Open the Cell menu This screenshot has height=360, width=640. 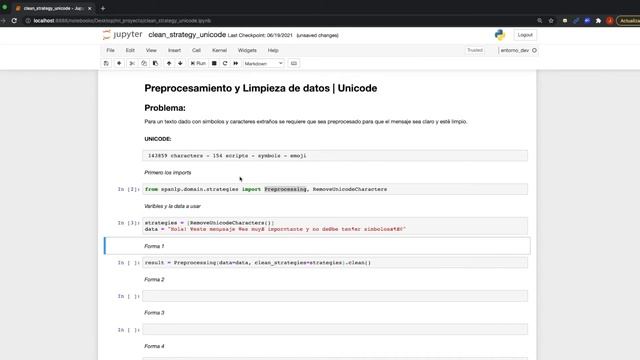(196, 50)
